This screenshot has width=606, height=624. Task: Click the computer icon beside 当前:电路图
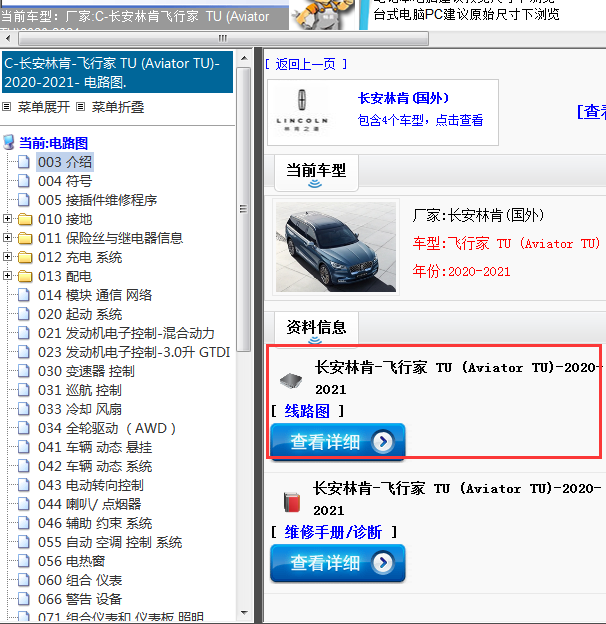(x=9, y=142)
